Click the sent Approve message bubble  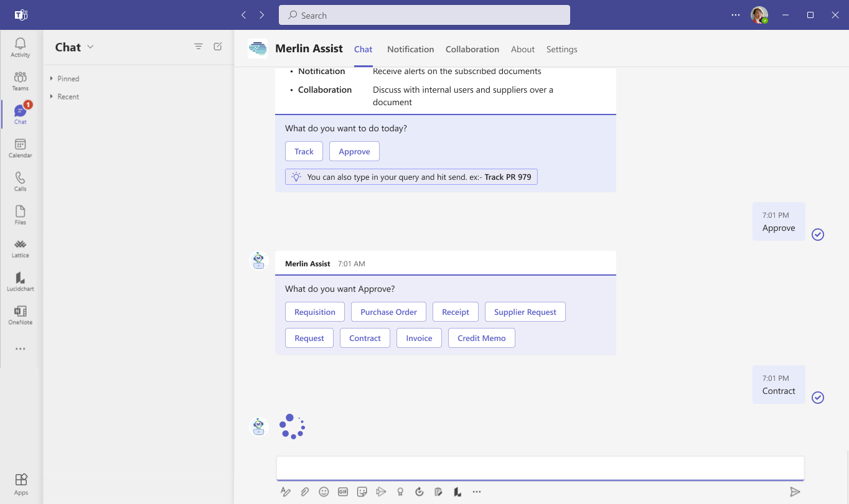pyautogui.click(x=779, y=222)
